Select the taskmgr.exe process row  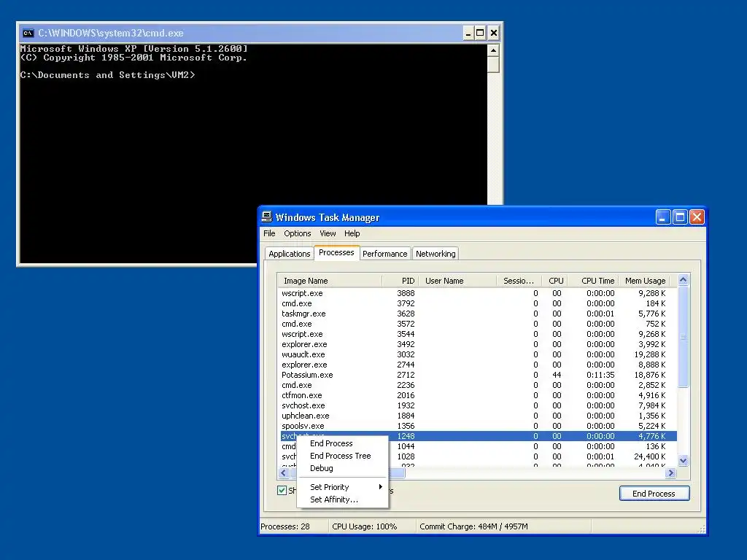pyautogui.click(x=477, y=314)
